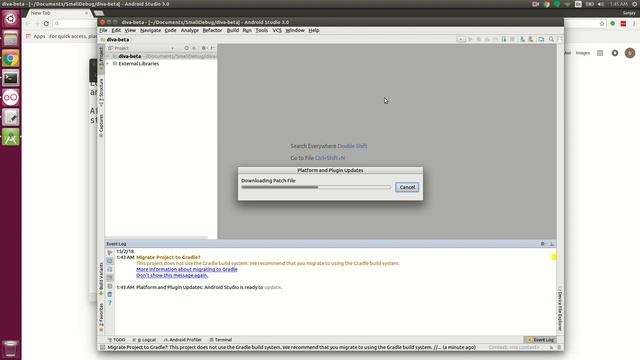This screenshot has height=360, width=640.
Task: Open Android Studio from Ubuntu launcher
Action: tap(11, 137)
